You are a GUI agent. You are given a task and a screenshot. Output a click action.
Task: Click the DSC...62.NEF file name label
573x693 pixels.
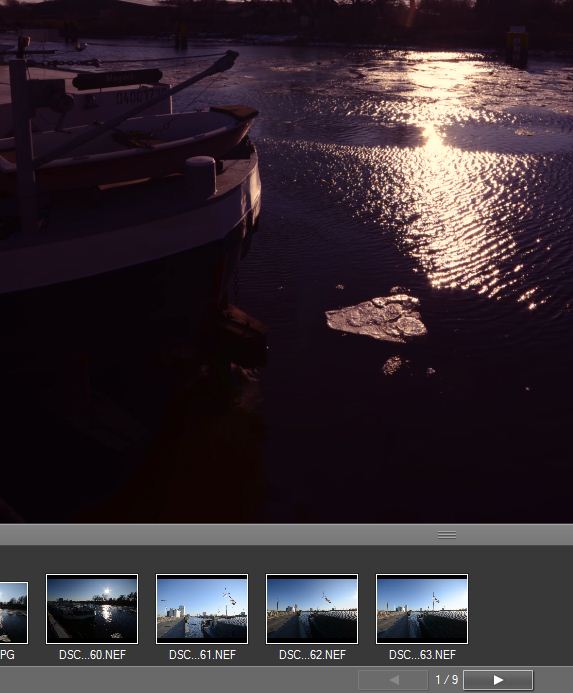(x=312, y=655)
